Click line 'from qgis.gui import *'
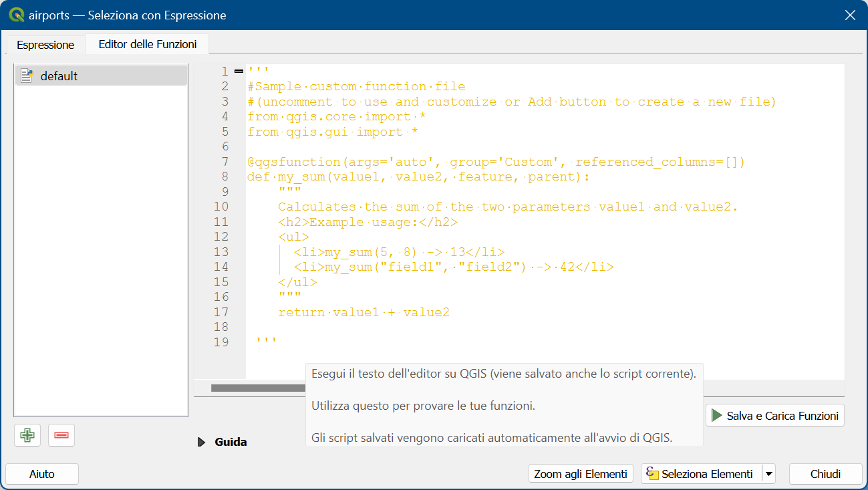 click(x=333, y=132)
